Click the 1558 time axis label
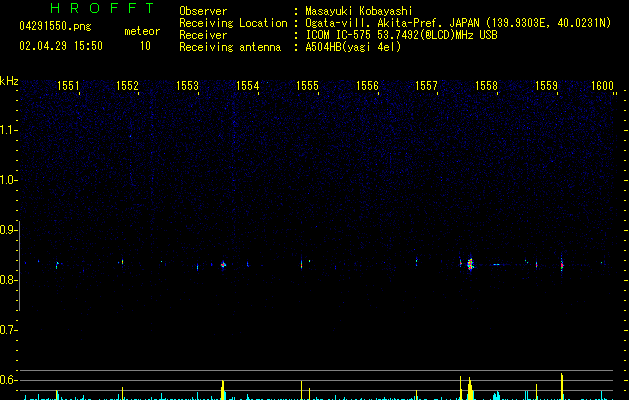The image size is (629, 400). click(486, 86)
